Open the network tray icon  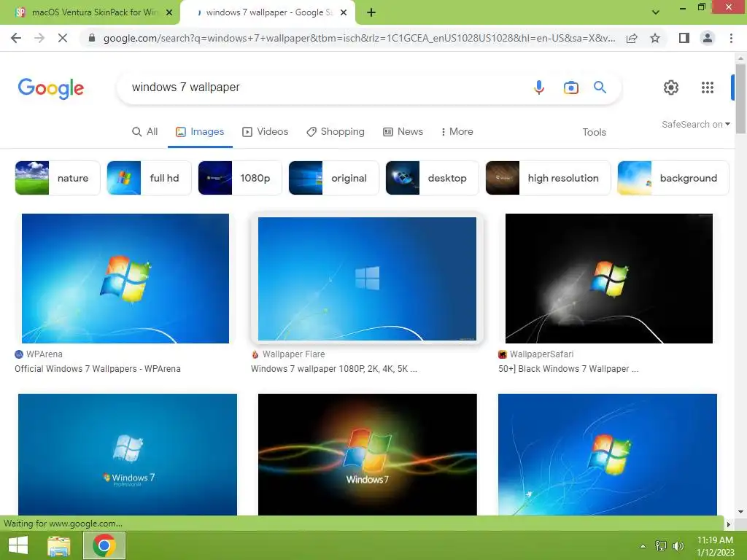[x=661, y=546]
